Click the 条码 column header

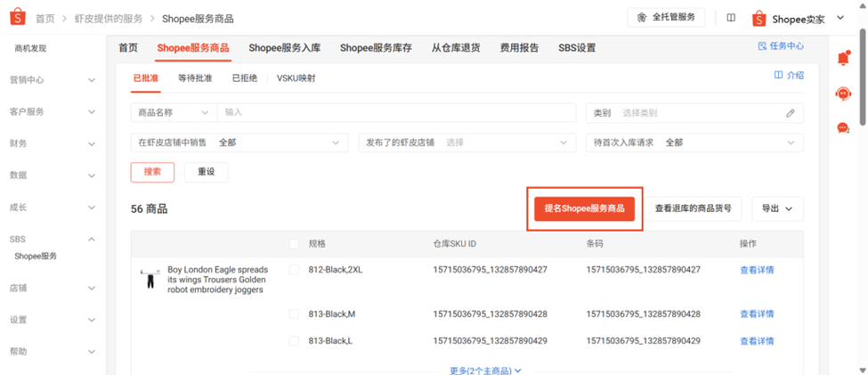[x=595, y=244]
